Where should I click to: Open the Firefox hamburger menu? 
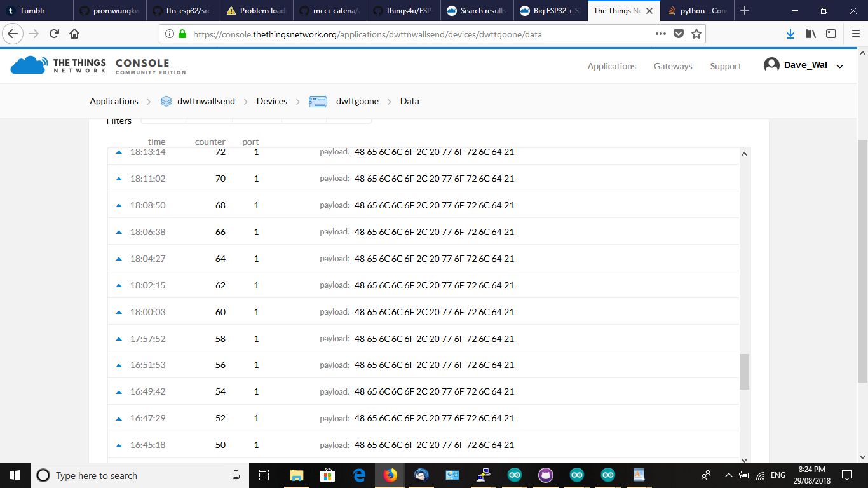click(855, 34)
